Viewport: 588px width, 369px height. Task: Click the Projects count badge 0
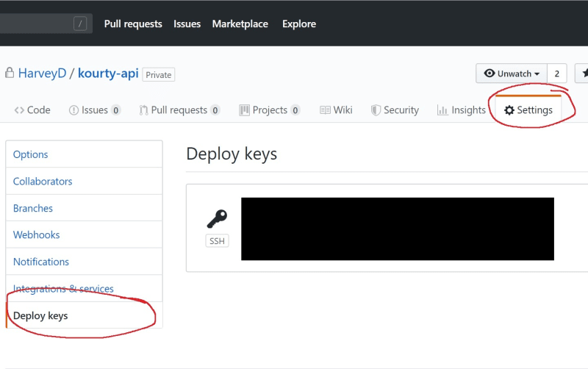point(295,110)
